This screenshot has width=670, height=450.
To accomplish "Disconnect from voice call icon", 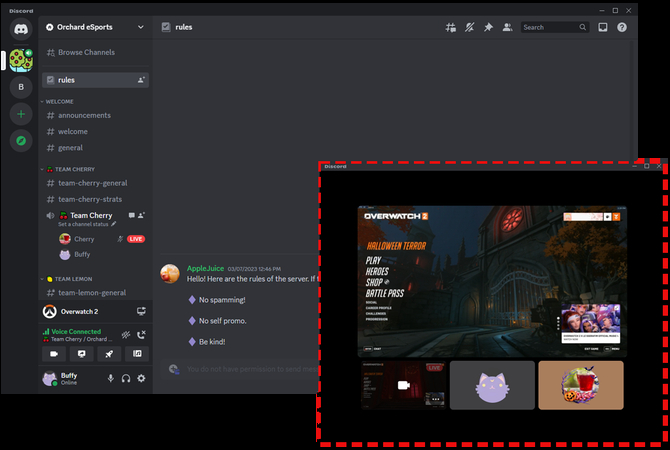I will click(x=141, y=335).
